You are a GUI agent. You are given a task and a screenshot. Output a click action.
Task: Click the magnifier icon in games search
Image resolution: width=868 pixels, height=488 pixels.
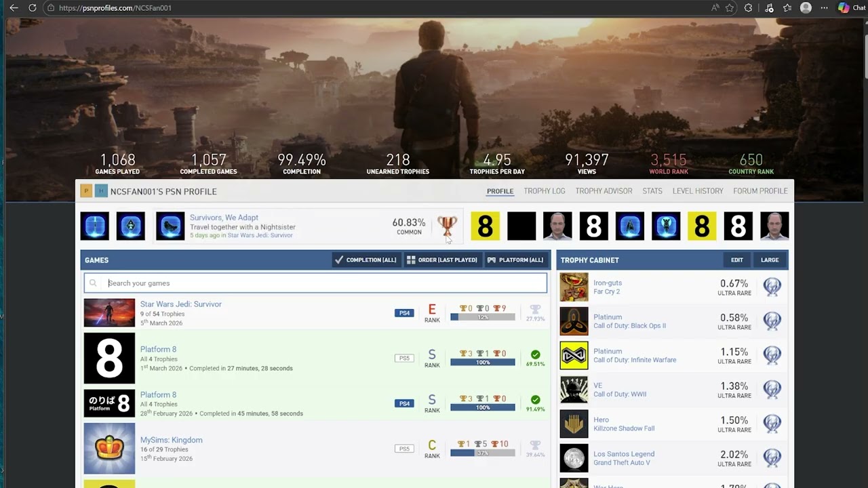pos(93,283)
